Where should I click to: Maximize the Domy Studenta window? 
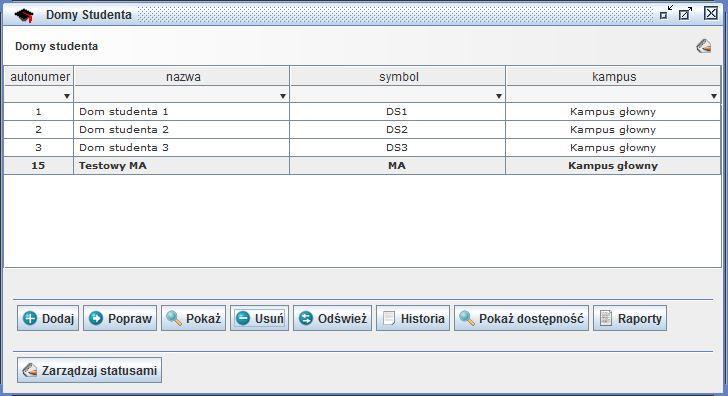685,13
